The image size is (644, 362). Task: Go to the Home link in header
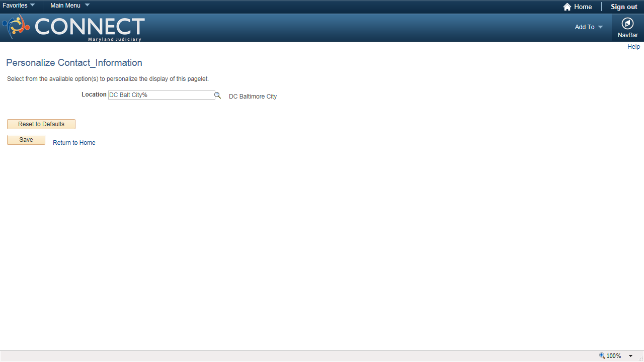(x=583, y=7)
